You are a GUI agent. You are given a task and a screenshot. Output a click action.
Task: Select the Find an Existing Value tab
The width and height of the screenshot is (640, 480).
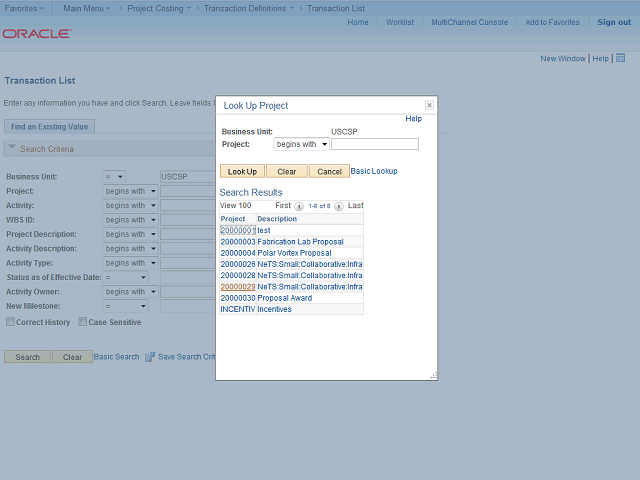50,126
